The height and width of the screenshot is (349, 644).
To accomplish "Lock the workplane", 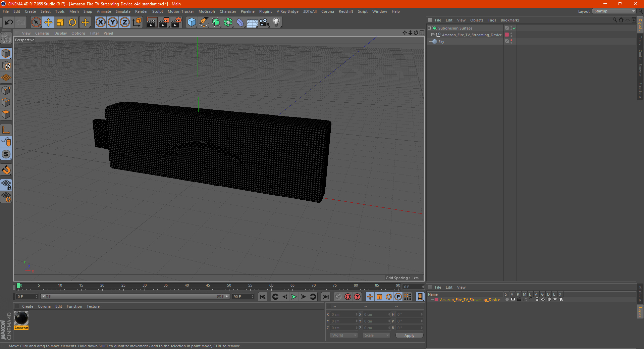I will pyautogui.click(x=6, y=185).
